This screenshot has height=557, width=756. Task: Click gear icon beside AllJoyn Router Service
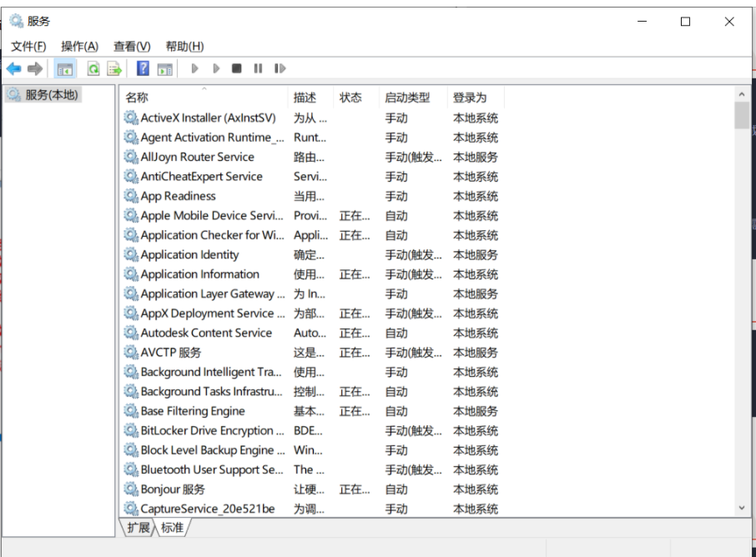[131, 157]
